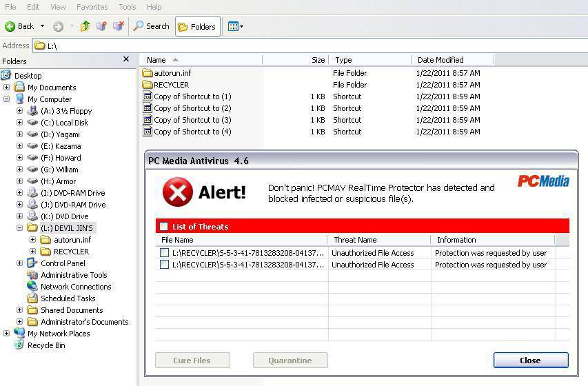Sort files by Name column header
This screenshot has width=588, height=386.
[x=201, y=60]
